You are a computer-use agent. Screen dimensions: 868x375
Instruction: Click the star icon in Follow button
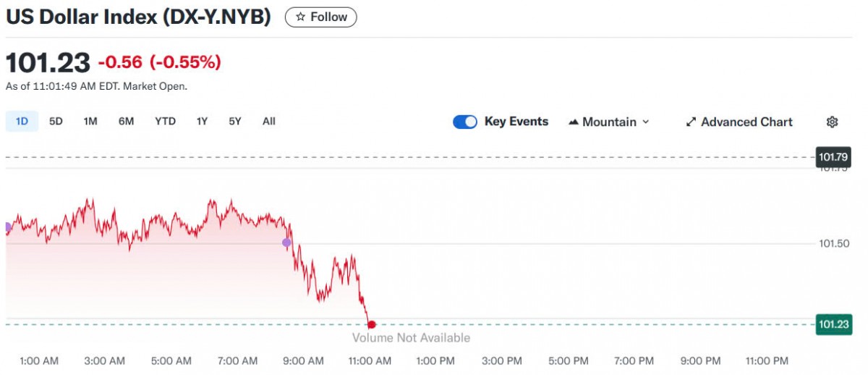[301, 17]
